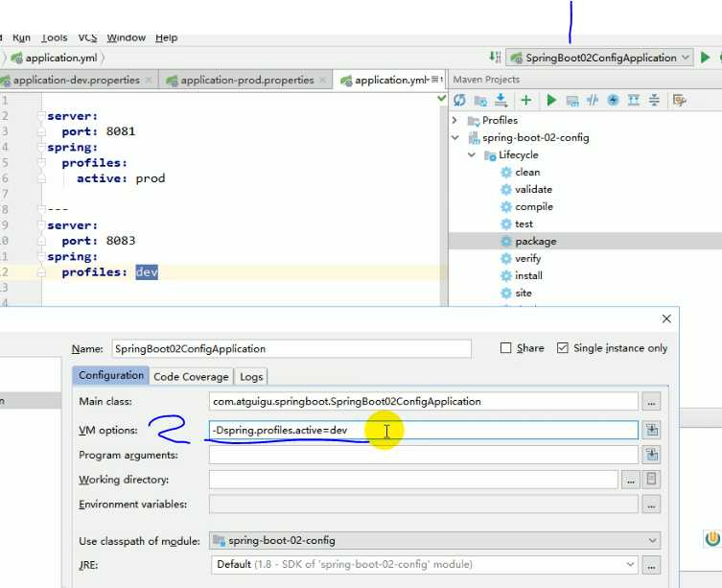
Task: Select the Configuration tab in dialog
Action: [111, 376]
